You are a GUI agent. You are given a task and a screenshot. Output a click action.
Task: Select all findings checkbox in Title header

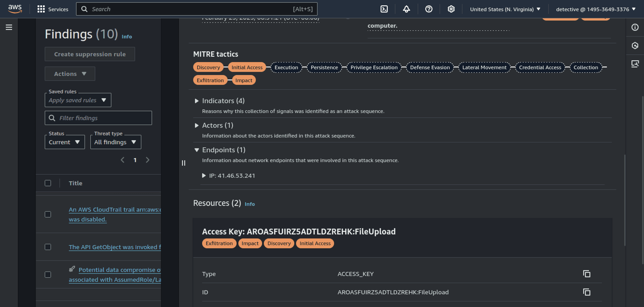tap(48, 183)
